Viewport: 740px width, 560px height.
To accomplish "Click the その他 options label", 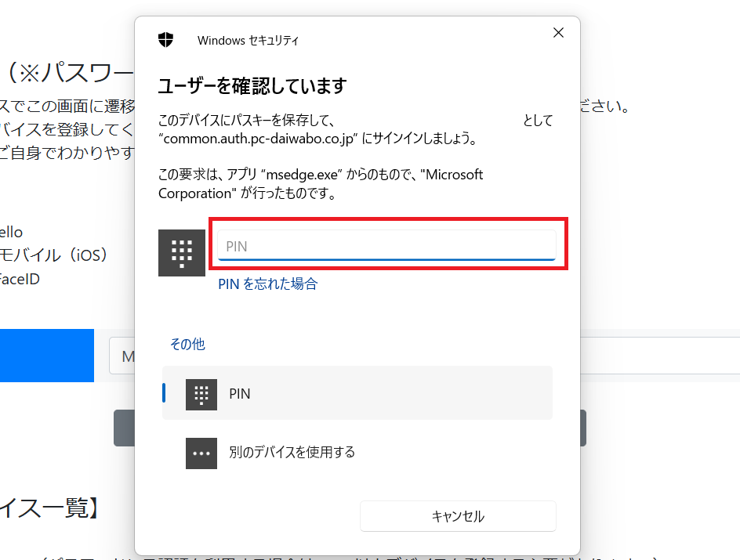I will tap(187, 344).
